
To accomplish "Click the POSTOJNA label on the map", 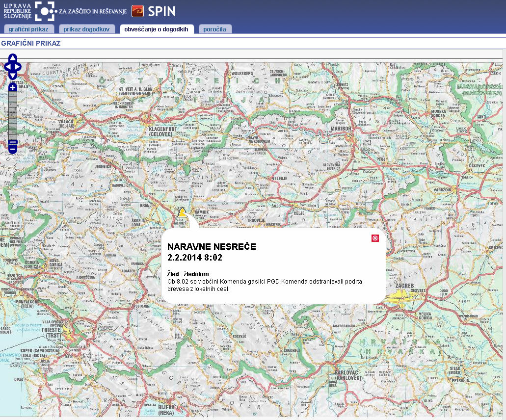I will pyautogui.click(x=142, y=306).
